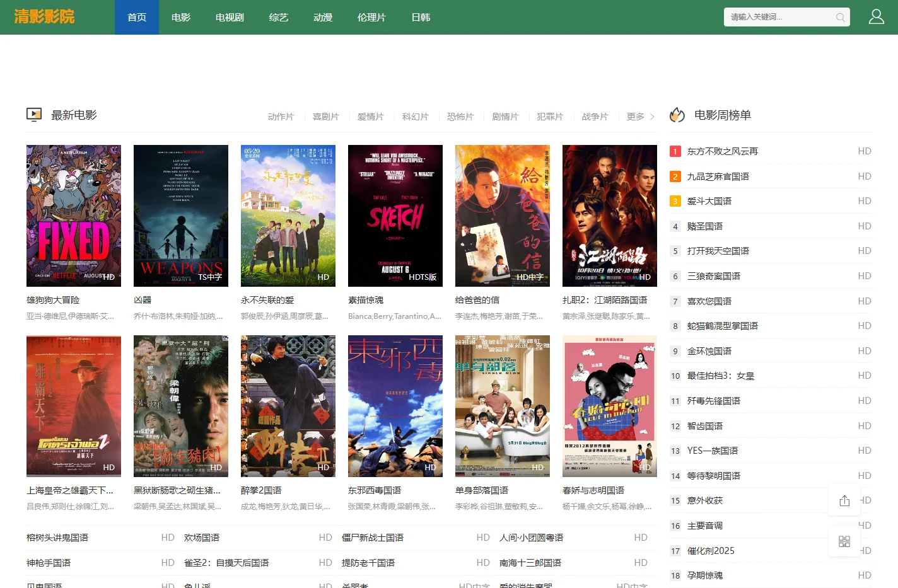Screen dimensions: 898x588
Task: Click the title 雄狗狗大冒险
Action: [x=53, y=300]
